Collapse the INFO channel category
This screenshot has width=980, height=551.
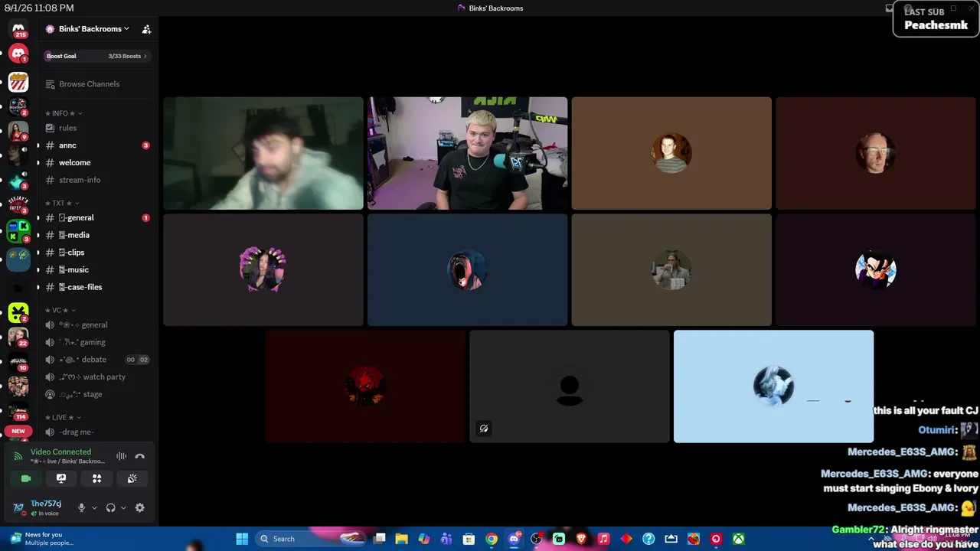[64, 113]
